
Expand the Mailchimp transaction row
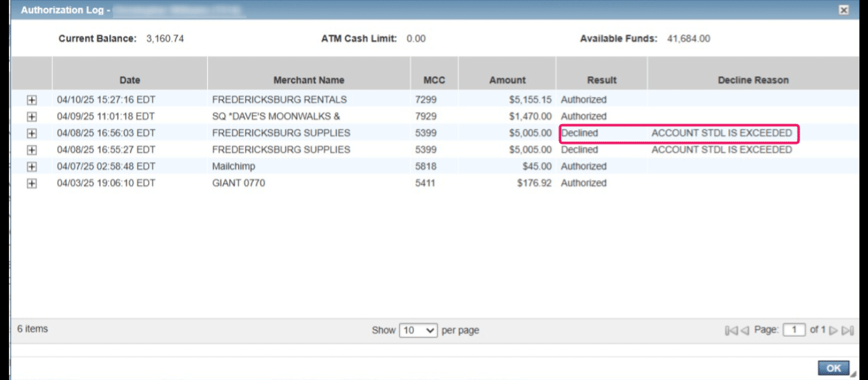[32, 166]
